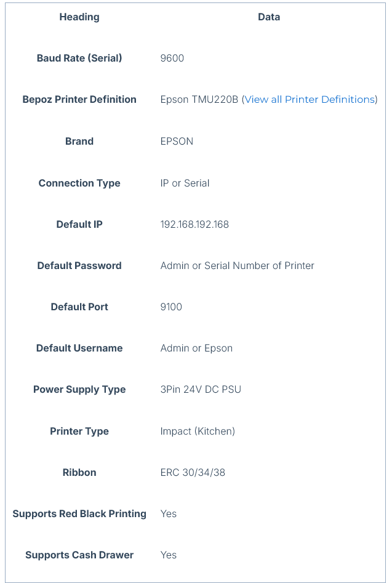Screen dimensions: 392x583
Task: Click the Connection Type row label
Action: [x=79, y=183]
